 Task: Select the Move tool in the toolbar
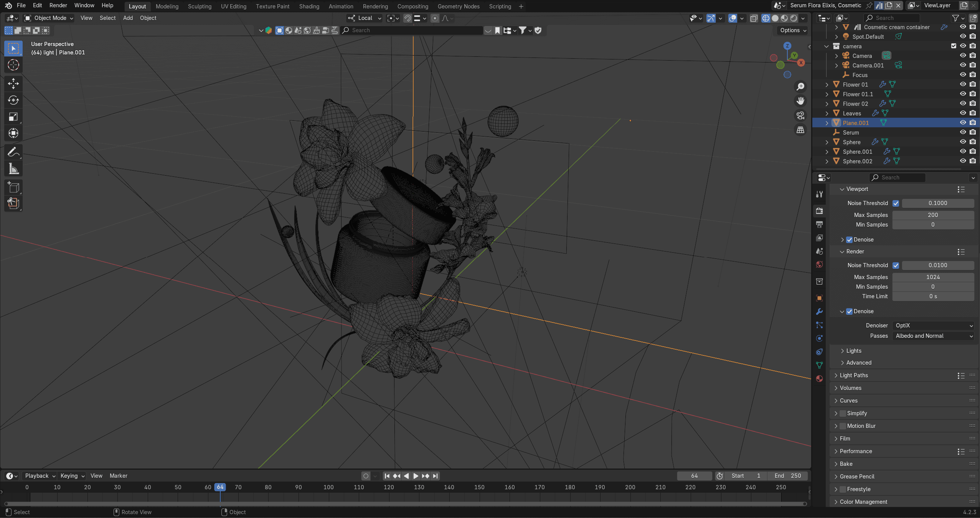click(x=13, y=84)
